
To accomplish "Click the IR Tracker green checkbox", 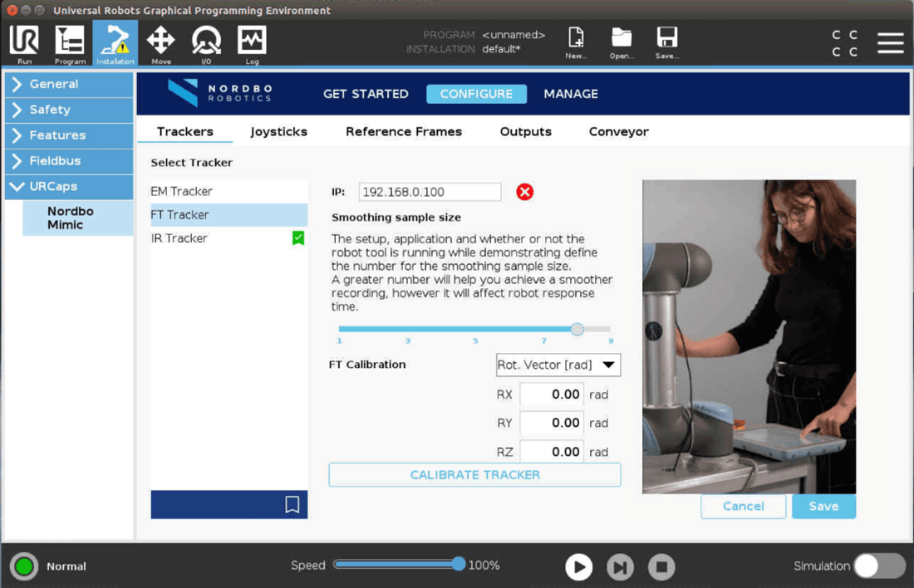I will (x=298, y=238).
